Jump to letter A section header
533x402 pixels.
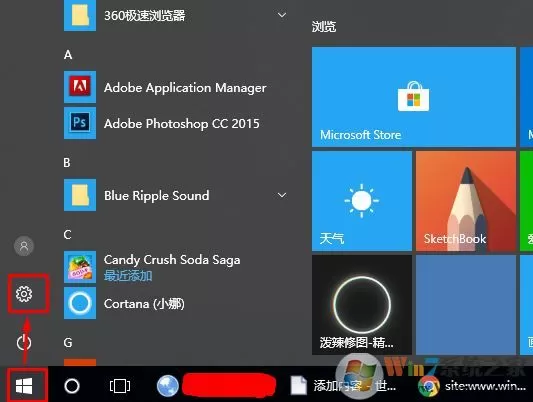pyautogui.click(x=68, y=54)
